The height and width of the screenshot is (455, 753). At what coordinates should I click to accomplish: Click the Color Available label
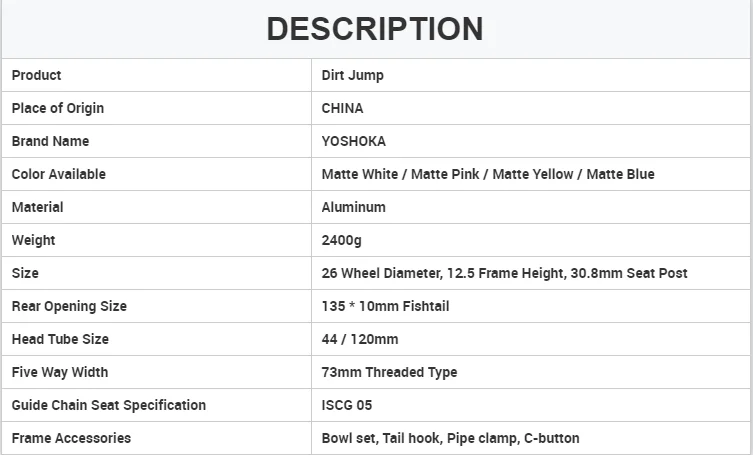[58, 174]
